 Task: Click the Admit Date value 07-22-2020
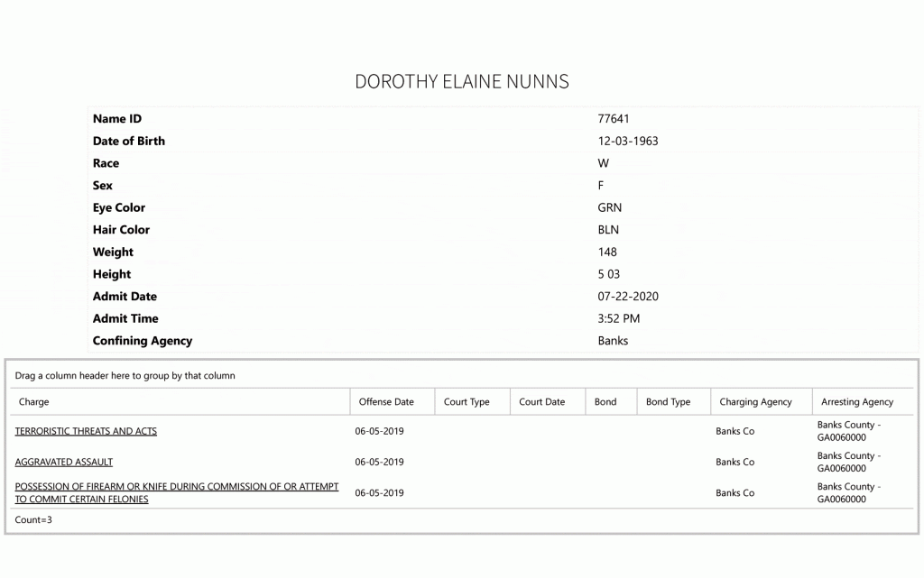coord(628,297)
